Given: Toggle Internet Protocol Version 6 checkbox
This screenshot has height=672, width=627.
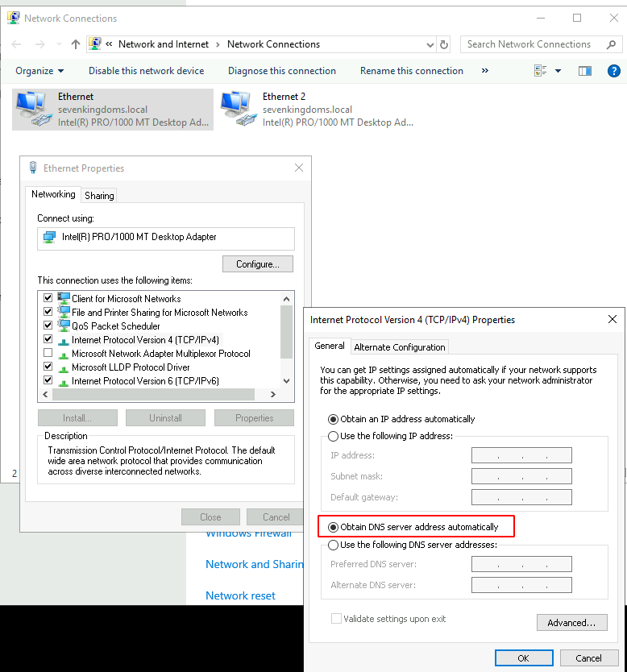Looking at the screenshot, I should click(48, 380).
